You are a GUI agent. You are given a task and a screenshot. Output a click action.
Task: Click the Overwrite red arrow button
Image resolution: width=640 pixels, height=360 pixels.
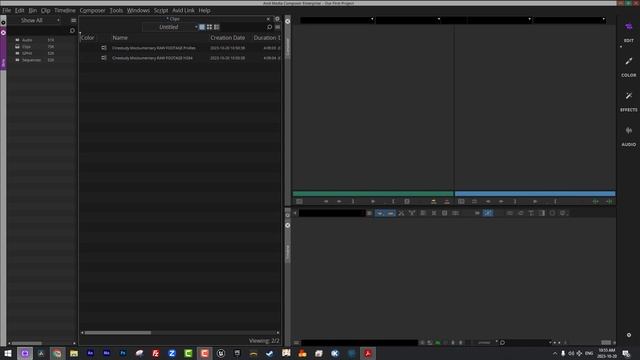447,201
